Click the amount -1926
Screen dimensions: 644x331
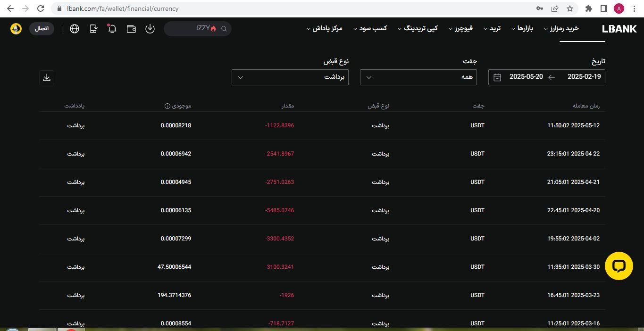click(287, 295)
